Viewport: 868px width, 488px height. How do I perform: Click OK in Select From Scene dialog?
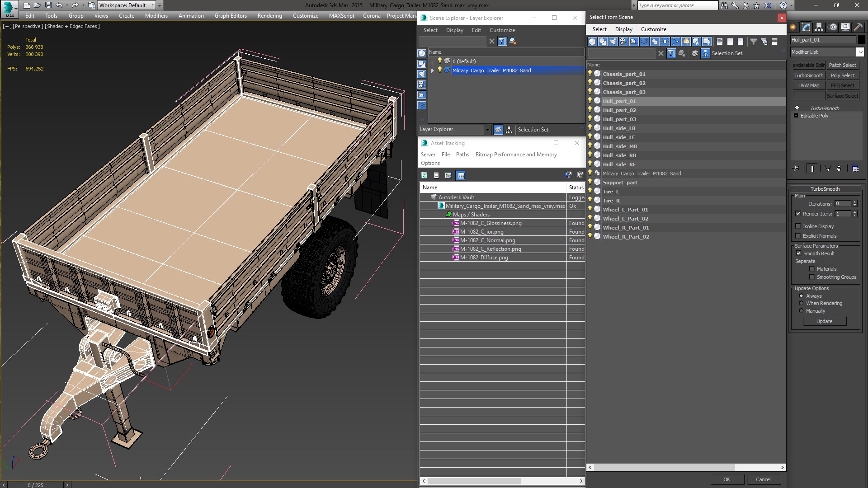click(x=726, y=479)
